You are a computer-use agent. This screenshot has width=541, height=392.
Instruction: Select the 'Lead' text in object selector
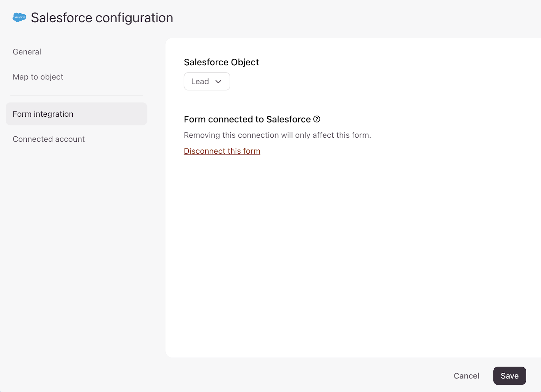pyautogui.click(x=200, y=82)
